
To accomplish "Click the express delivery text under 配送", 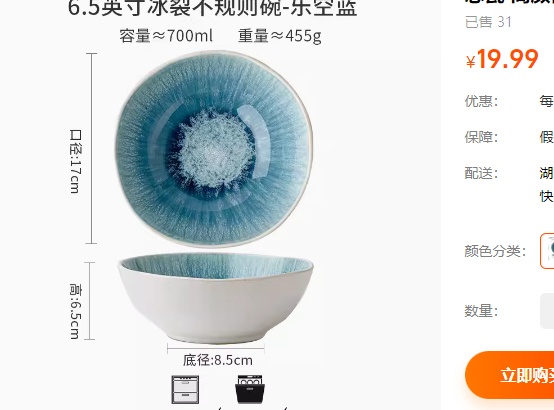I will pyautogui.click(x=547, y=196).
